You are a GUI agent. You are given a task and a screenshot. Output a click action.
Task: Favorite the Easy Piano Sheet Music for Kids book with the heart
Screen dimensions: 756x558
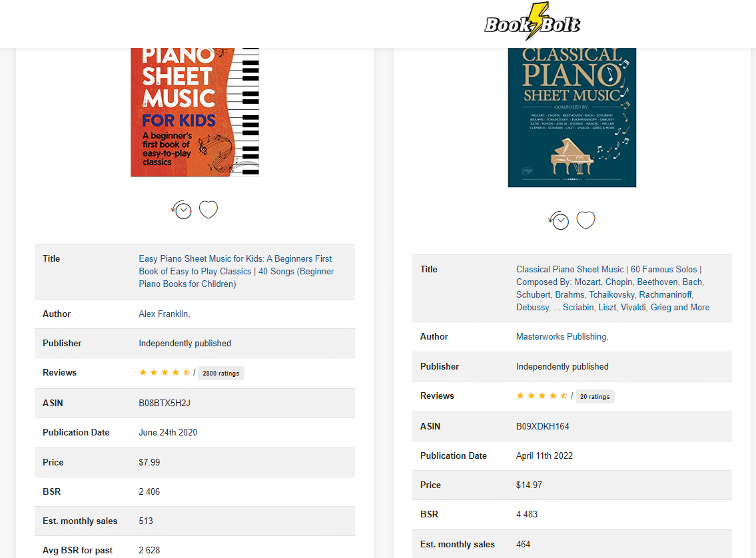pyautogui.click(x=208, y=209)
